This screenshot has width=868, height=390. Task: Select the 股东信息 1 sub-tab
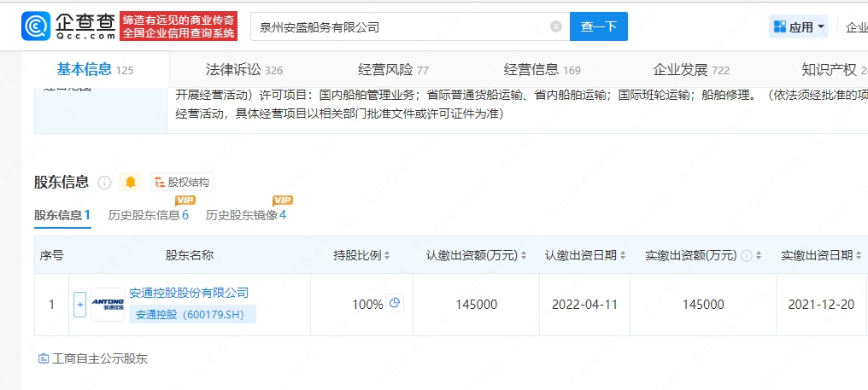pos(62,215)
